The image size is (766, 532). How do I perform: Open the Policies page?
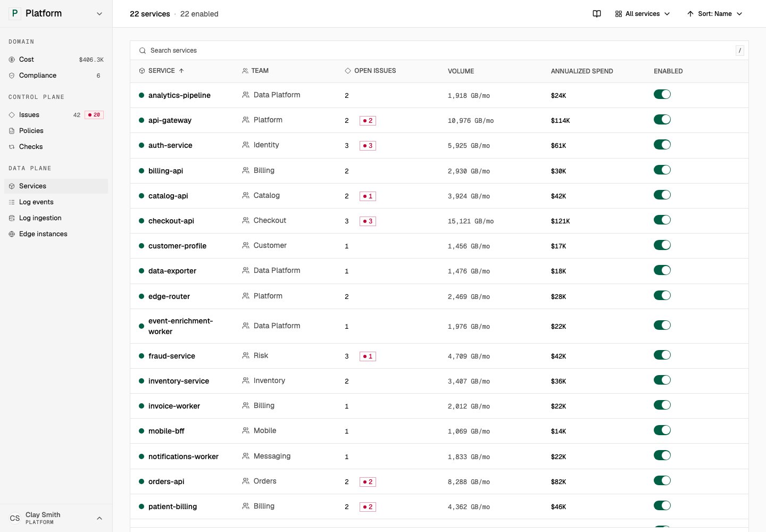56,131
